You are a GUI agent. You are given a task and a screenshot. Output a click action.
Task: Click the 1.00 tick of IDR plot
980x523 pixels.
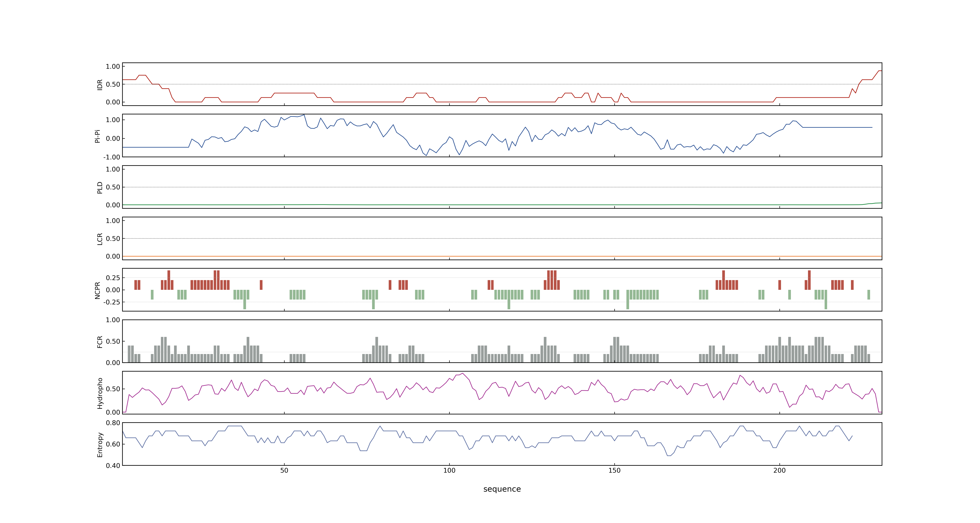(113, 67)
